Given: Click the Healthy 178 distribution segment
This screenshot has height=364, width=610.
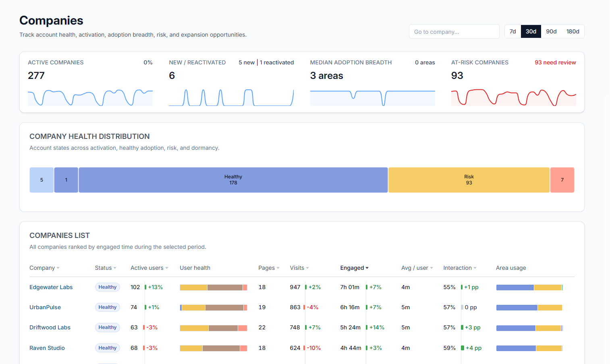Looking at the screenshot, I should [233, 180].
